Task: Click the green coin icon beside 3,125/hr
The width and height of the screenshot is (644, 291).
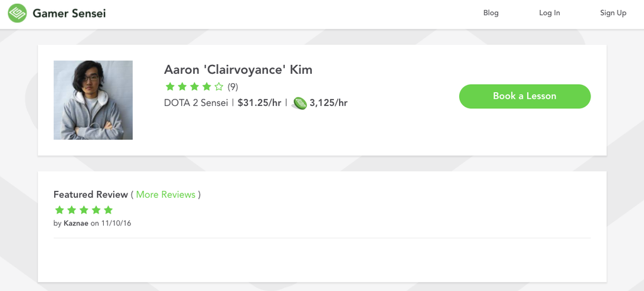Action: (299, 103)
